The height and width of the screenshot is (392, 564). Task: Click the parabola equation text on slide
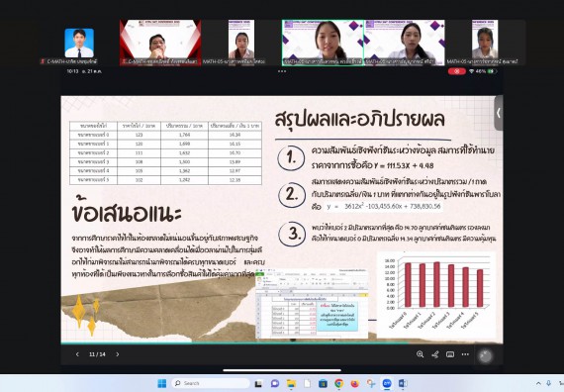point(384,206)
